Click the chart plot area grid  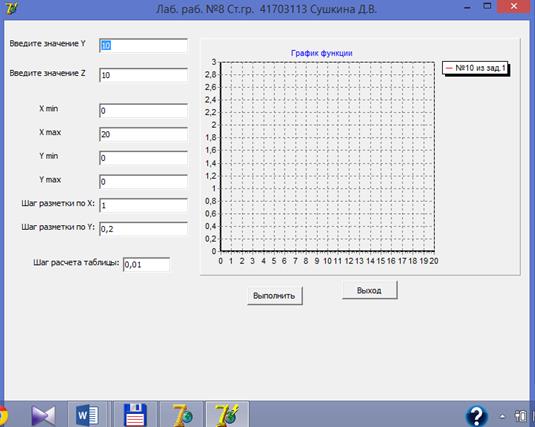(328, 157)
